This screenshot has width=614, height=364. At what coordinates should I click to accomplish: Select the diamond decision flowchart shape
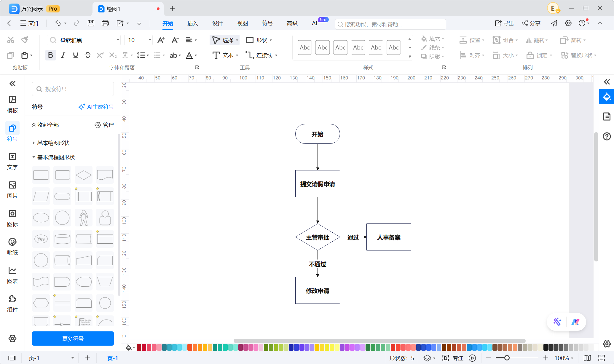click(84, 175)
